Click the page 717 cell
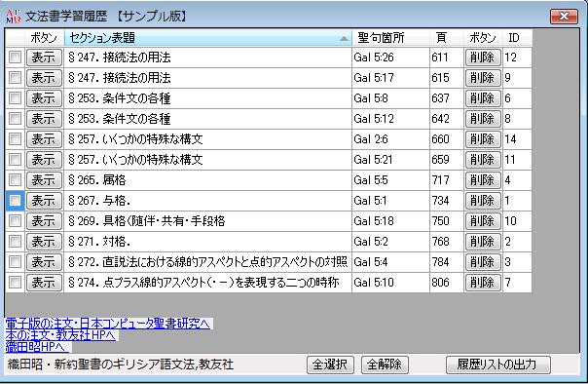Screen dimensions: 588x384 pos(446,180)
